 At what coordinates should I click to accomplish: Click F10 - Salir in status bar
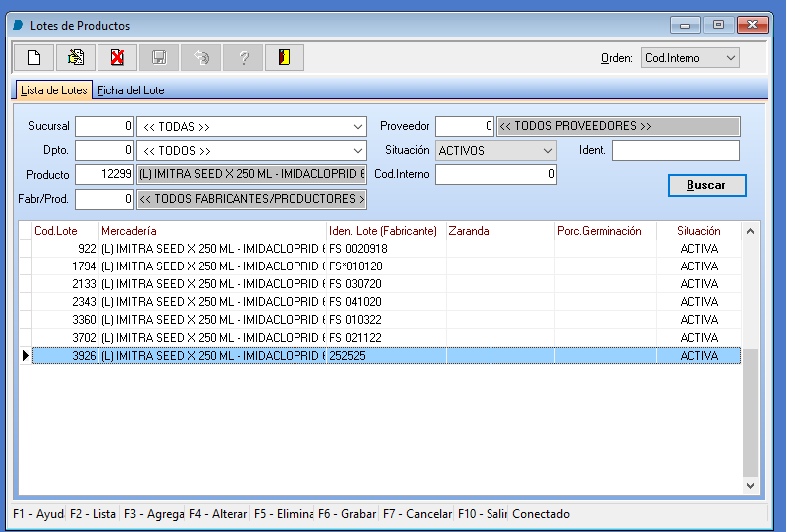(x=483, y=514)
